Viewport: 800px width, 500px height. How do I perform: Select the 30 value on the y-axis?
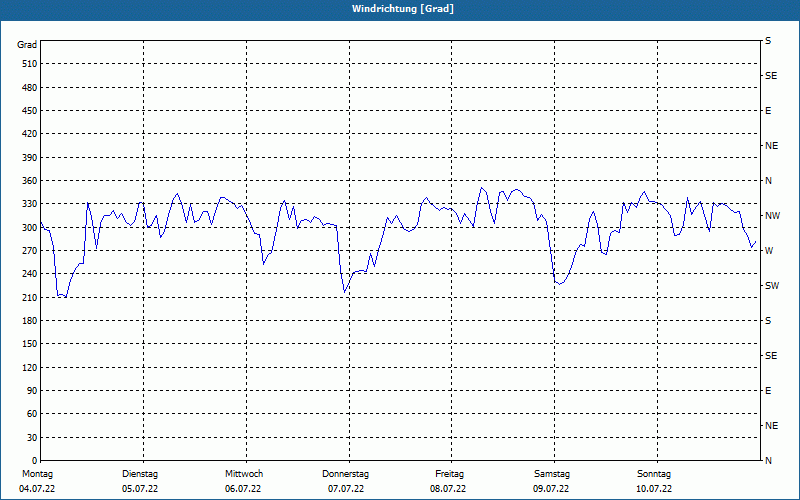32,438
